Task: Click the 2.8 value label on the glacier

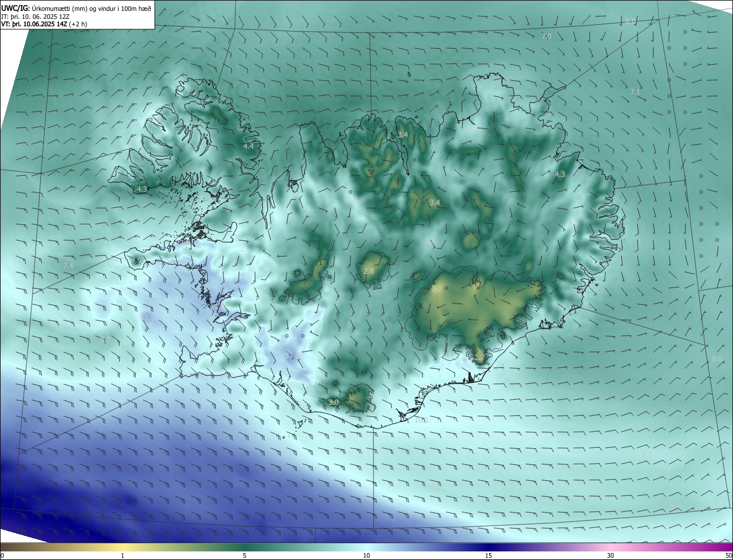Action: pos(369,271)
